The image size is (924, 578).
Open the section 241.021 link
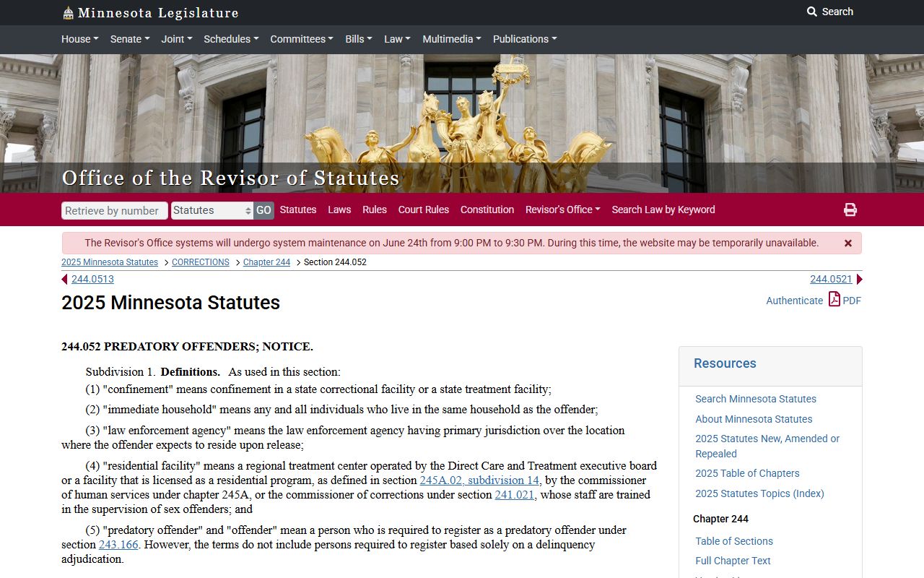pos(514,495)
